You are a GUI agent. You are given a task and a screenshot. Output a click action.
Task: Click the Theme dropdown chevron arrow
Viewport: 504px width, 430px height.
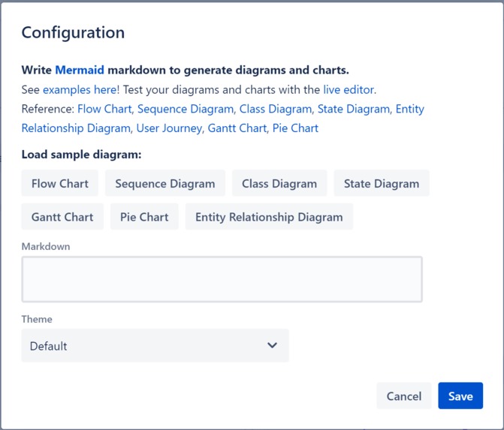pos(272,345)
